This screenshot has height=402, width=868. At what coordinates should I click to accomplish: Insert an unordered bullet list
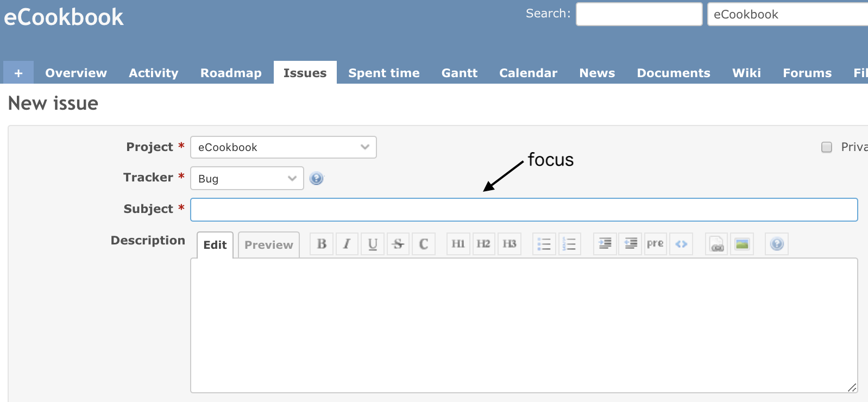click(x=544, y=244)
